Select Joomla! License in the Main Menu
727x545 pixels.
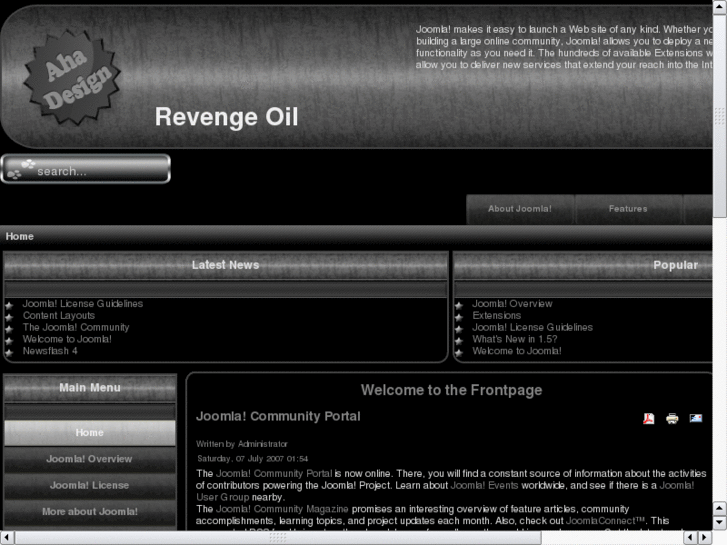coord(89,486)
